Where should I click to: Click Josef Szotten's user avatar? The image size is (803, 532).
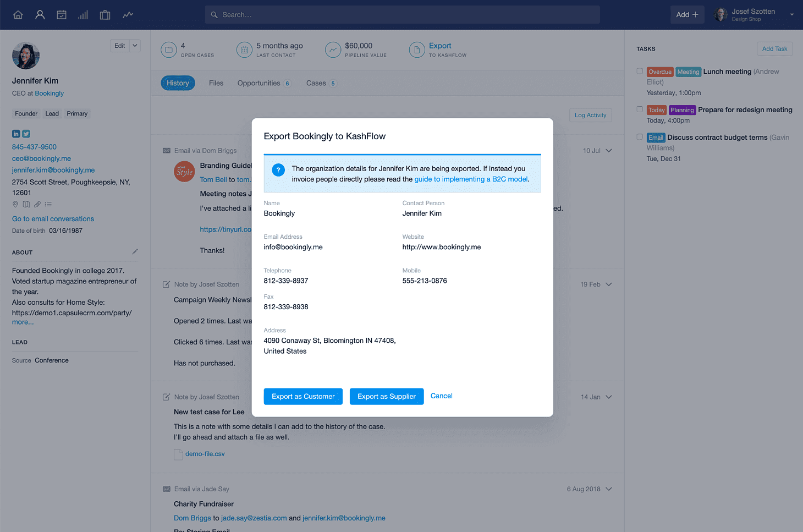(x=721, y=15)
